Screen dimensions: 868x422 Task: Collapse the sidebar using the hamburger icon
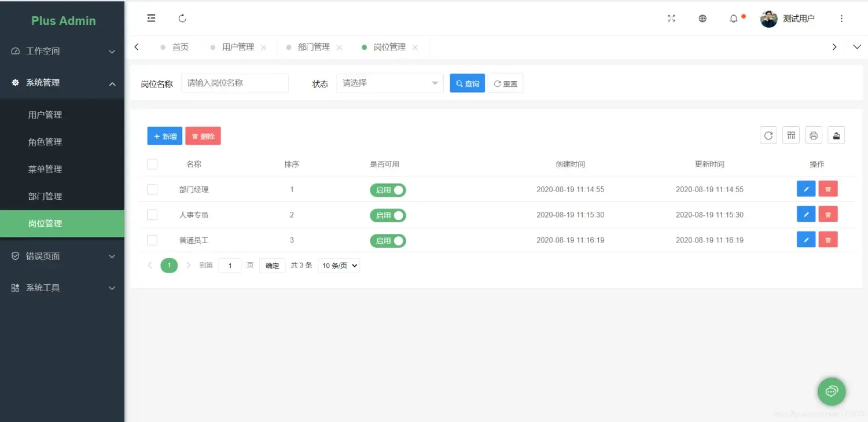[x=151, y=18]
